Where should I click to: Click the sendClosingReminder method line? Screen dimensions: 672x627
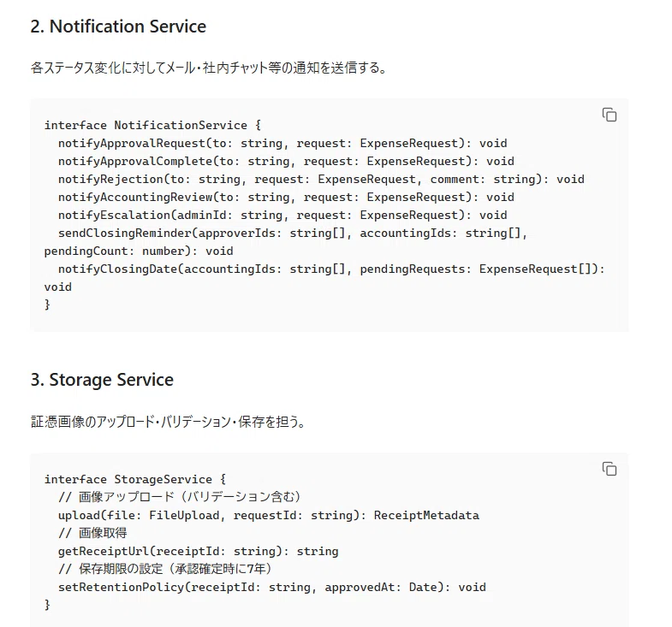(x=286, y=242)
